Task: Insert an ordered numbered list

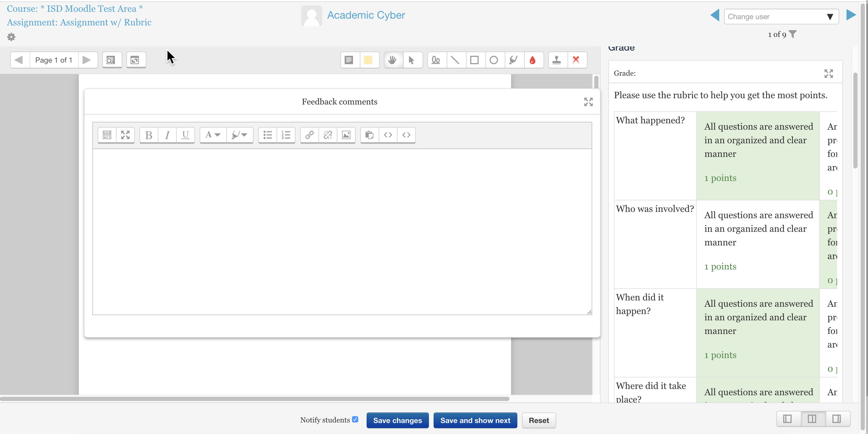Action: [286, 135]
